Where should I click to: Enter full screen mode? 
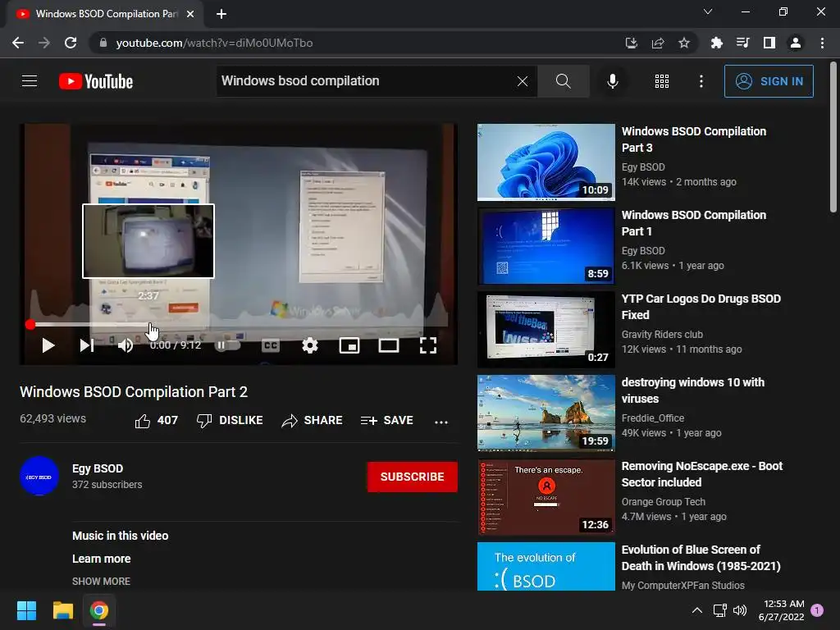427,345
